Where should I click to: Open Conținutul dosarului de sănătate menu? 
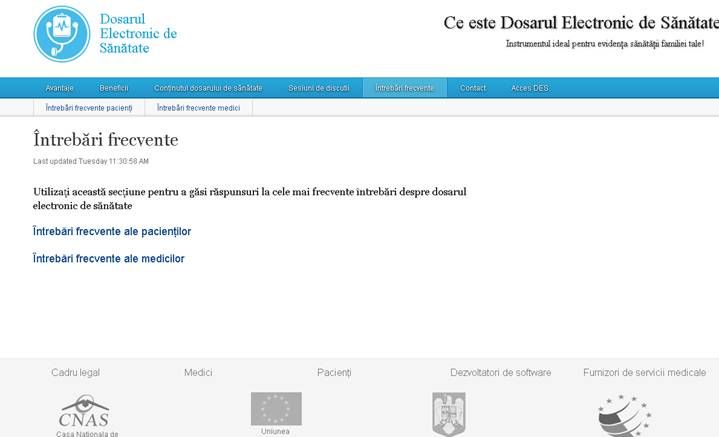tap(208, 88)
